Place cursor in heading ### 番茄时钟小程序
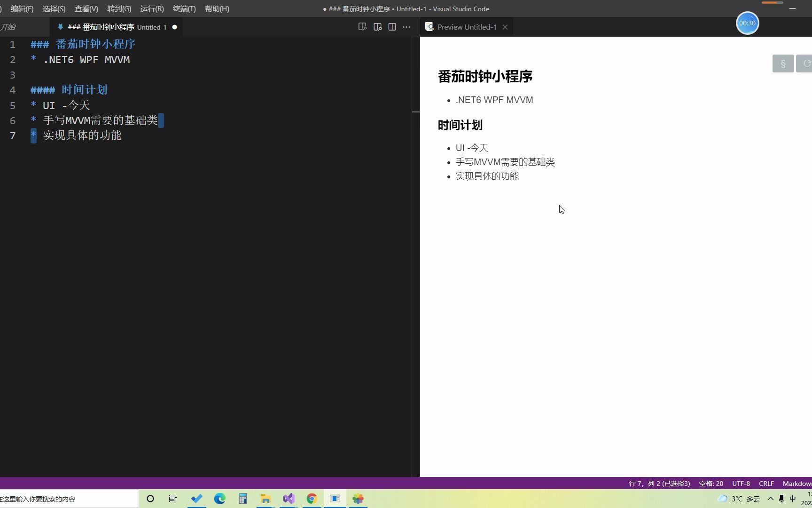Screen dimensions: 812x508 83,44
